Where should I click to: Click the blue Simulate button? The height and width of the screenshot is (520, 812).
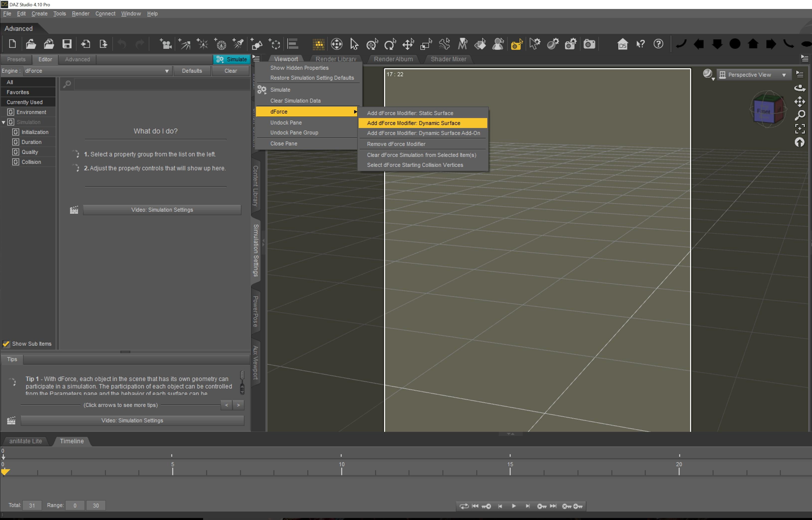(232, 60)
